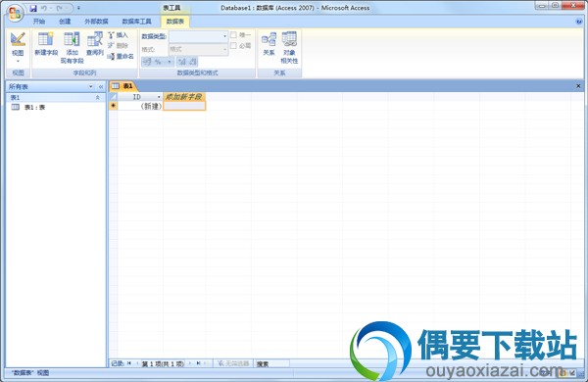The width and height of the screenshot is (588, 382).
Task: Click the select-all corner of the datasheet
Action: 113,97
